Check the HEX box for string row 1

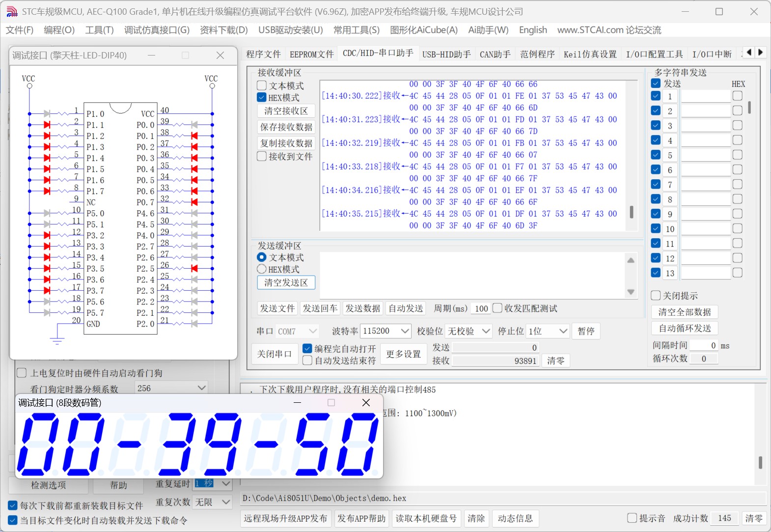[x=737, y=96]
